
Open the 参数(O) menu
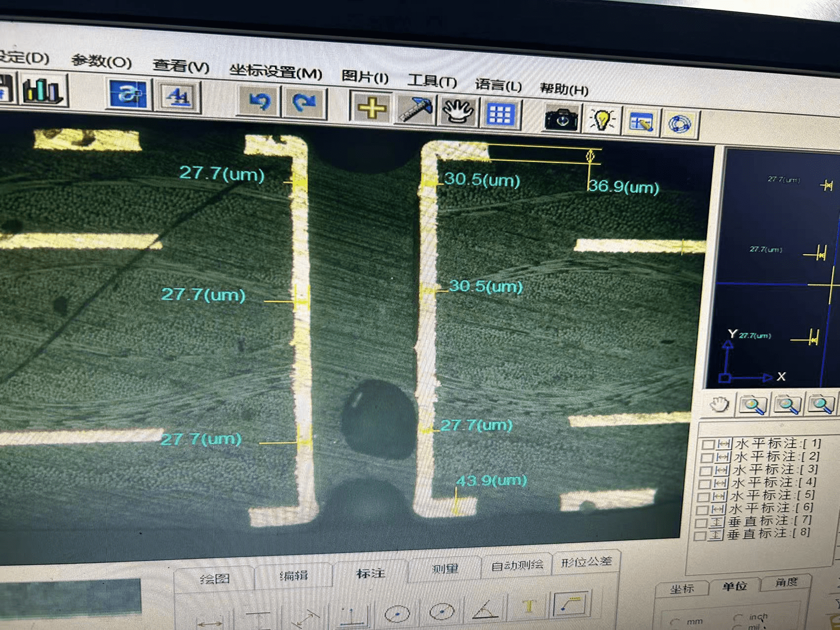coord(101,61)
